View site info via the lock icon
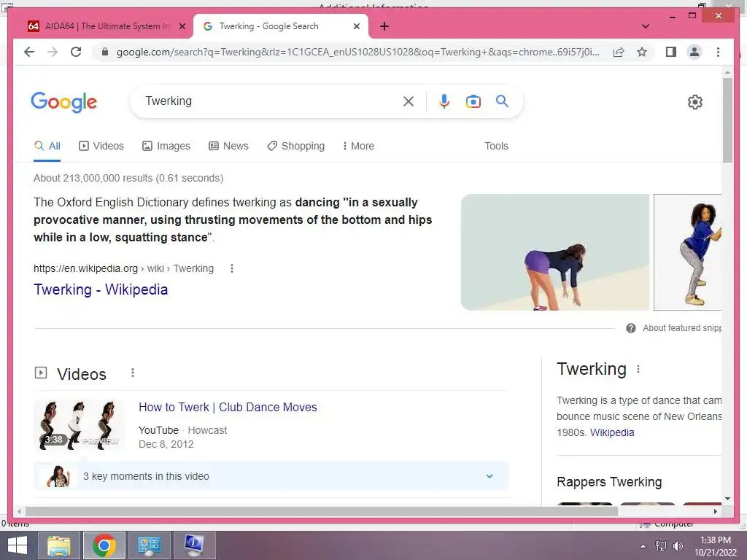Viewport: 747px width, 560px height. coord(105,52)
